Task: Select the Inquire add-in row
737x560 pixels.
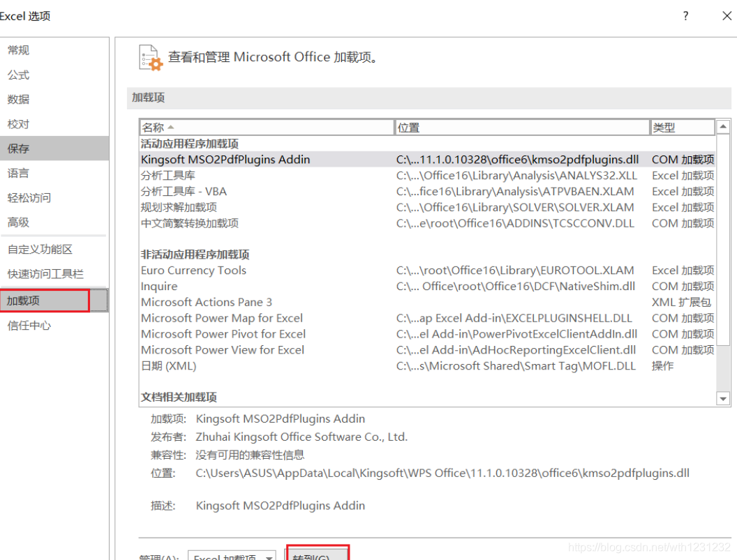Action: tap(428, 287)
